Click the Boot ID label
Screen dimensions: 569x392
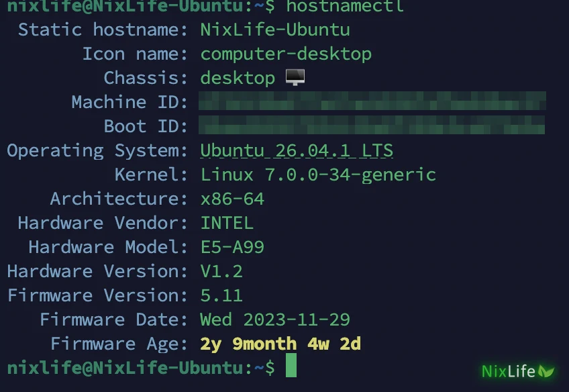click(146, 126)
